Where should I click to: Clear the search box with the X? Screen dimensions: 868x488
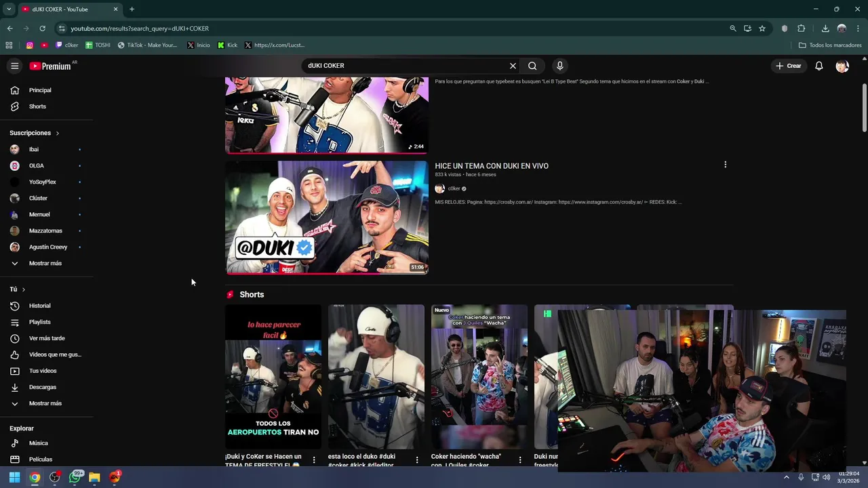click(513, 66)
